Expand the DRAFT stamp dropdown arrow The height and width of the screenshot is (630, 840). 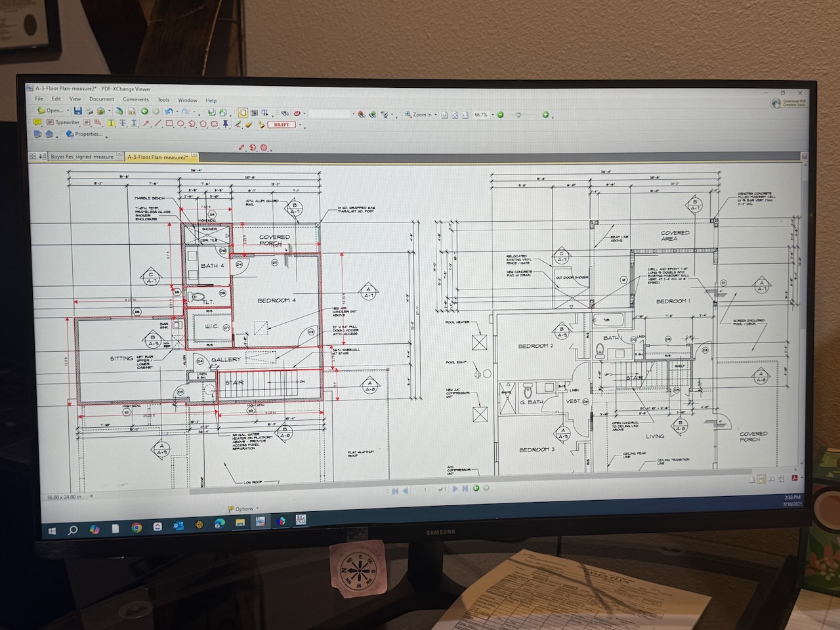(300, 124)
